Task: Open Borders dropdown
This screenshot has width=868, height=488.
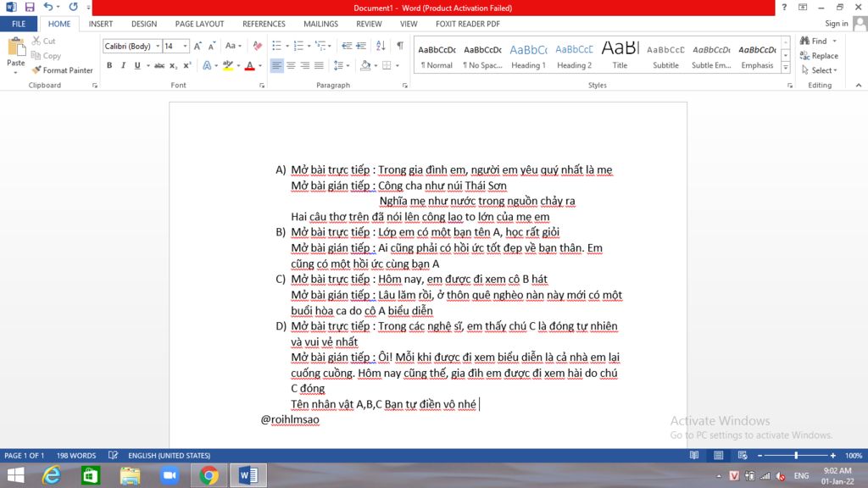Action: point(397,66)
